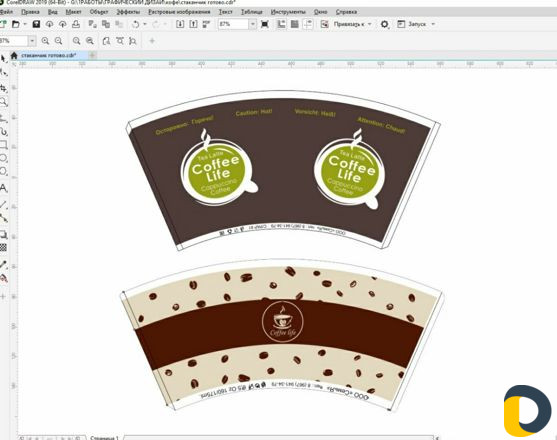
Task: Select the Crop tool in toolbox
Action: pos(3,88)
